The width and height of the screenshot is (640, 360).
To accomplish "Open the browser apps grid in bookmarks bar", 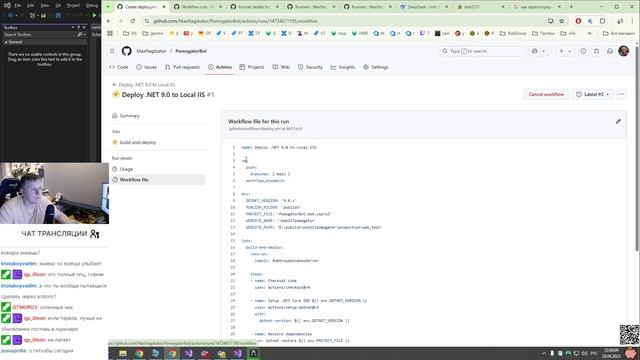I will (110, 33).
